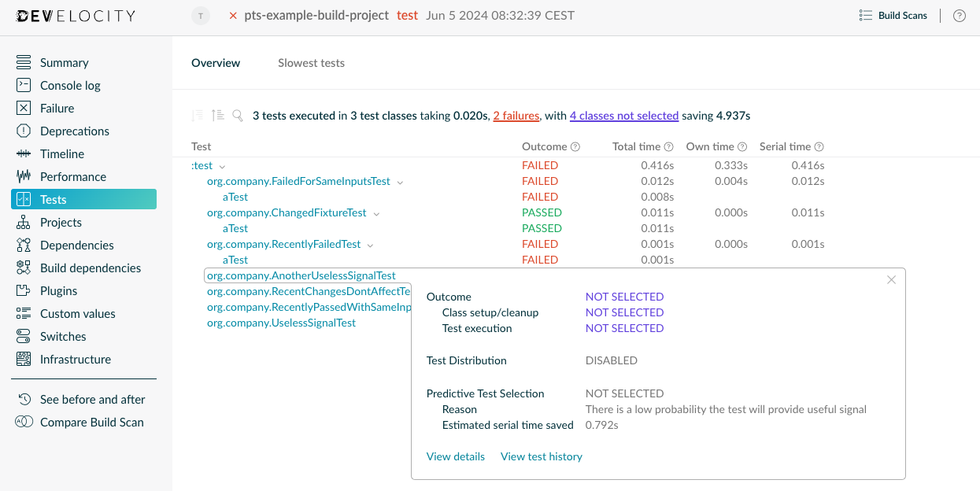This screenshot has height=491, width=980.
Task: Select the Timeline view
Action: point(63,153)
